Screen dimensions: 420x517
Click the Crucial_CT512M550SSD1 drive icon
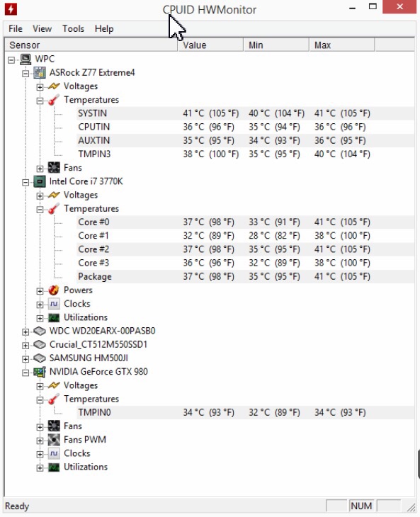[40, 345]
